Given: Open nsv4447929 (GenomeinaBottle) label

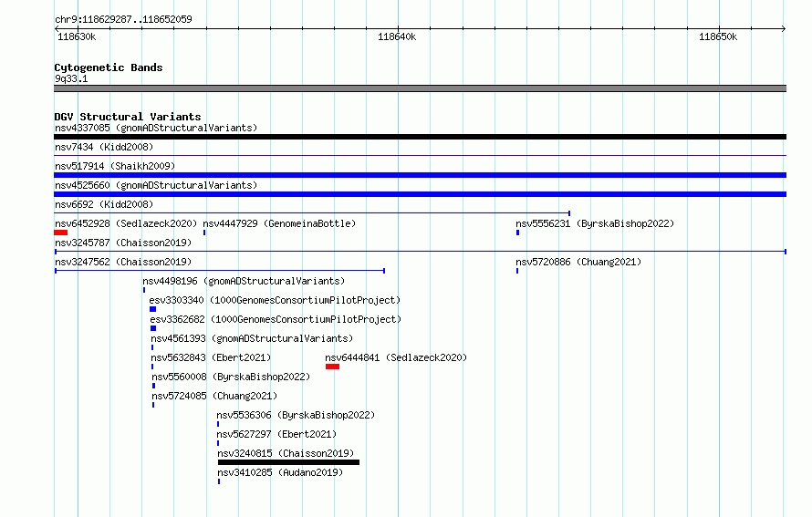Looking at the screenshot, I should [279, 223].
